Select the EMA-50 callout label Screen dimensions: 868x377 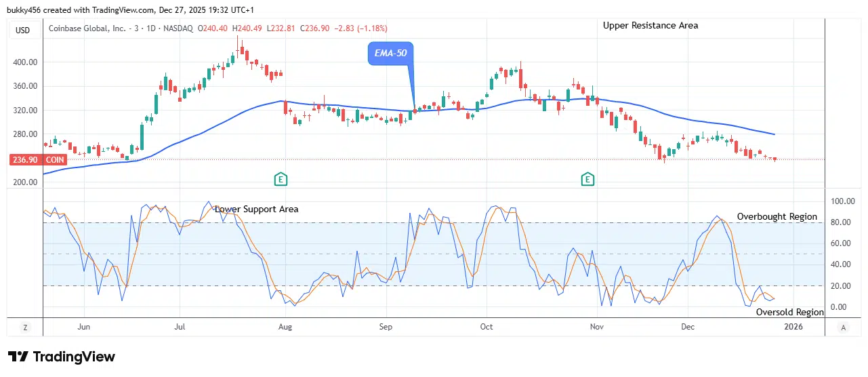tap(391, 54)
